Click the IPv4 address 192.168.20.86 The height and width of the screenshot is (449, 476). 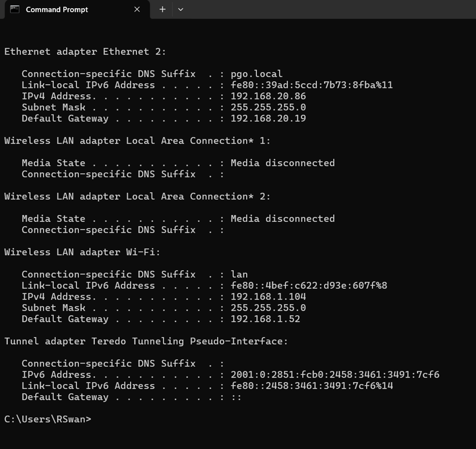[x=268, y=96]
